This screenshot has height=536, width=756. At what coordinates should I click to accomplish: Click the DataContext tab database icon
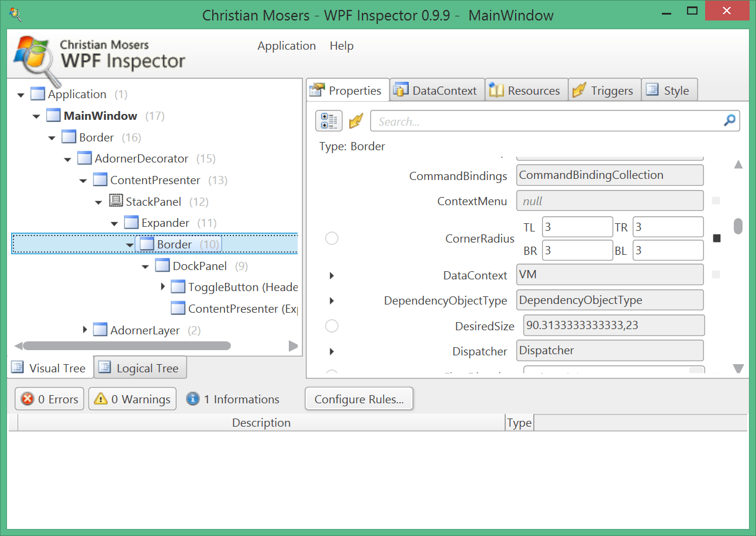(x=401, y=90)
